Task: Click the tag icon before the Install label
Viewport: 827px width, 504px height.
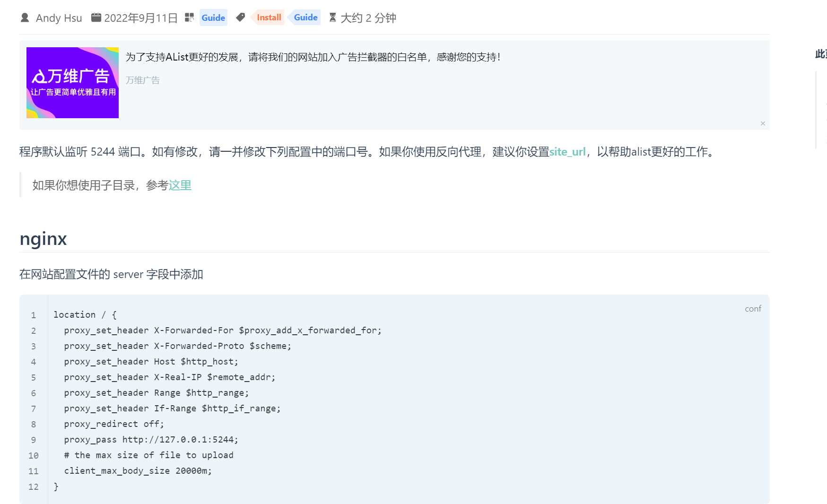Action: [x=241, y=17]
